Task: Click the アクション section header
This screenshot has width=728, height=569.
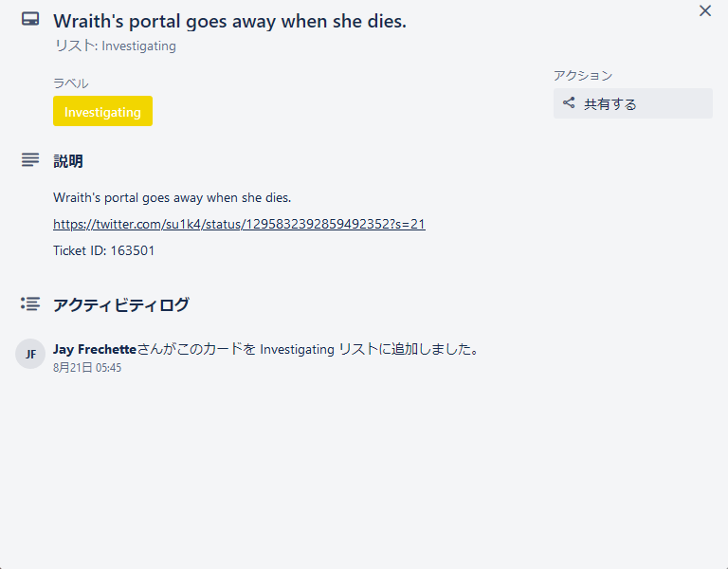Action: click(583, 76)
